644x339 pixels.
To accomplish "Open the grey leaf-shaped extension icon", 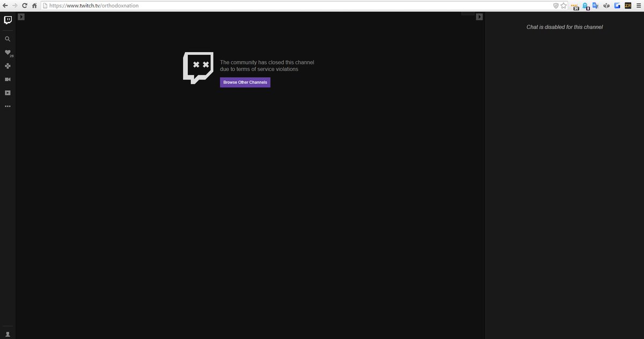I will 606,5.
